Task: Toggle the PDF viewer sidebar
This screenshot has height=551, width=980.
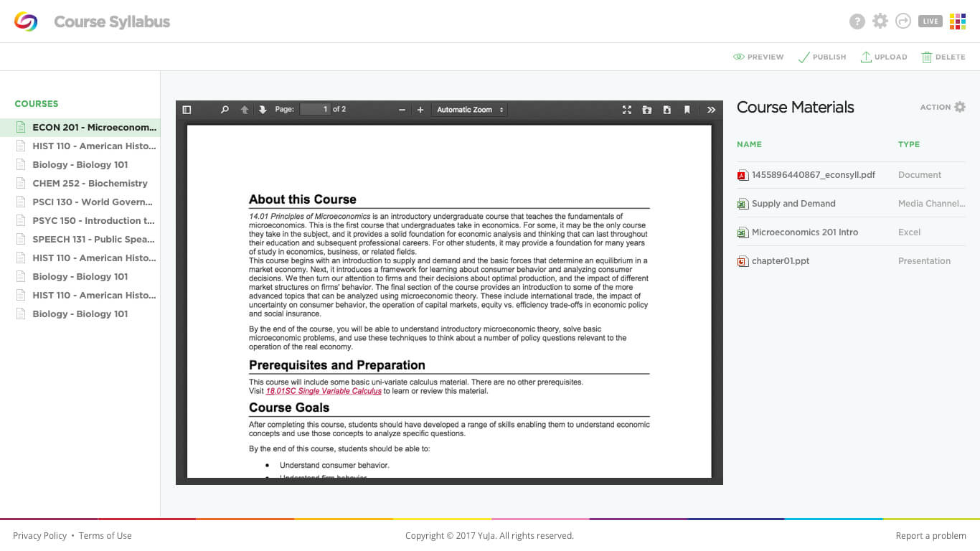Action: (187, 110)
